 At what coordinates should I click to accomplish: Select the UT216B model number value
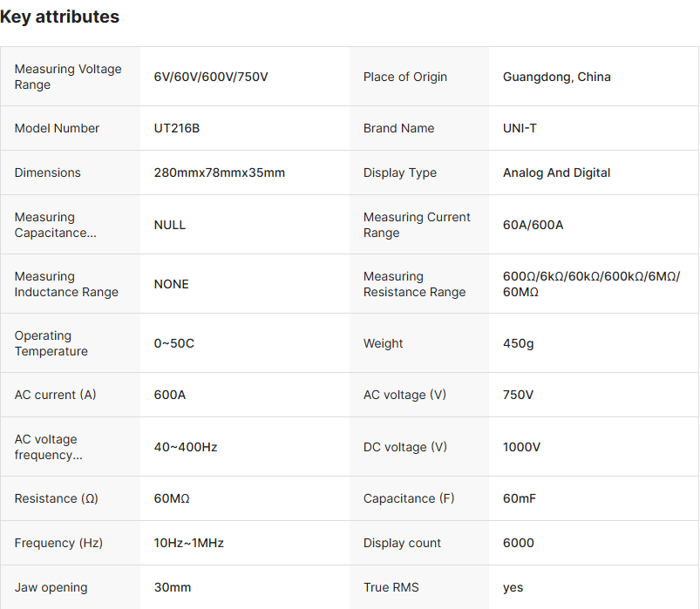tap(177, 128)
